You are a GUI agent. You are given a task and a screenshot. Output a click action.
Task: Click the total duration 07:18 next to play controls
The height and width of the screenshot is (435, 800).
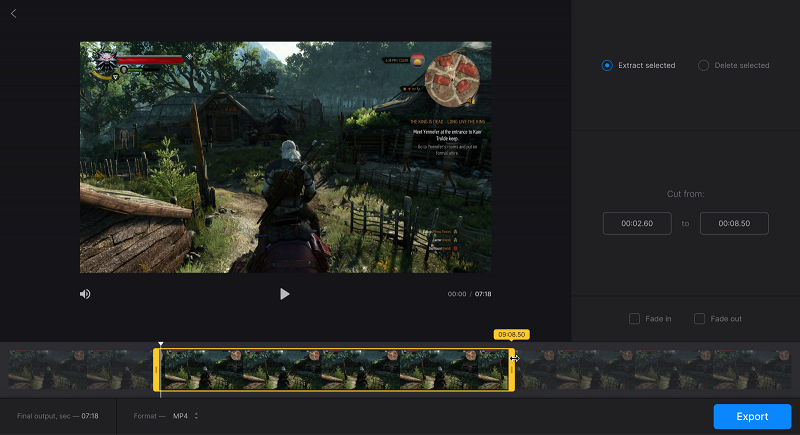click(x=483, y=294)
